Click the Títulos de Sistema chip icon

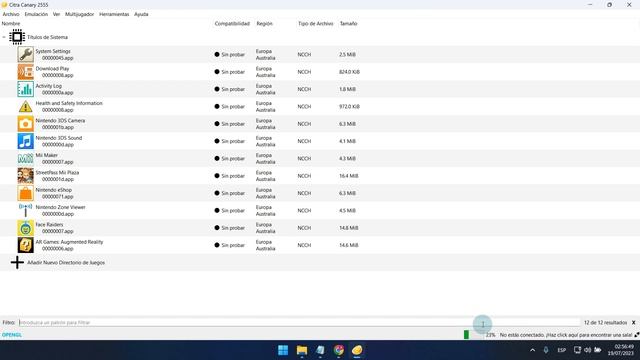point(17,37)
